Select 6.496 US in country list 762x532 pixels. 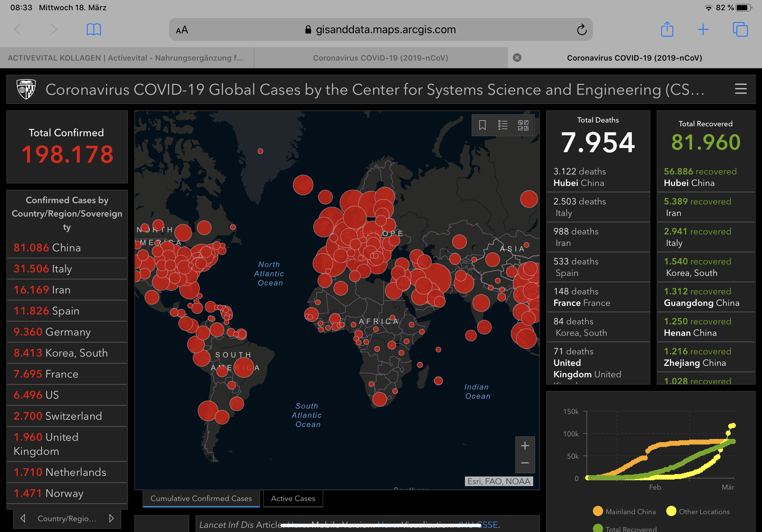coord(67,395)
